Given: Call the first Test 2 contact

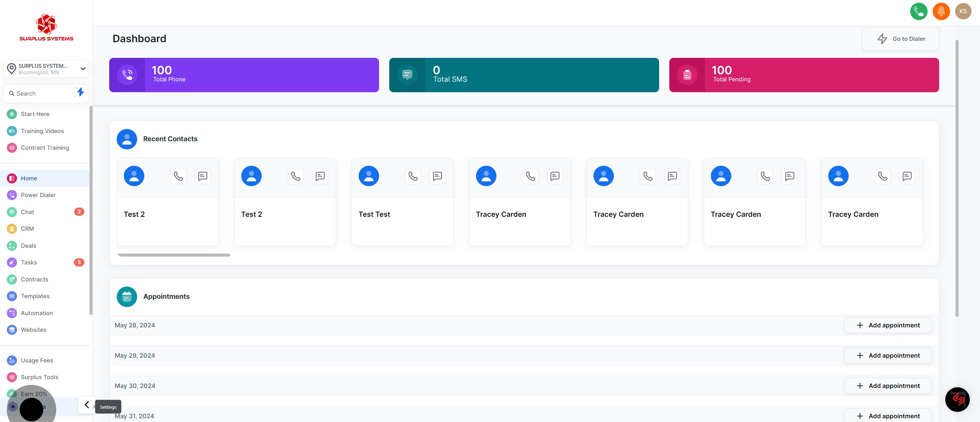Looking at the screenshot, I should pos(178,176).
